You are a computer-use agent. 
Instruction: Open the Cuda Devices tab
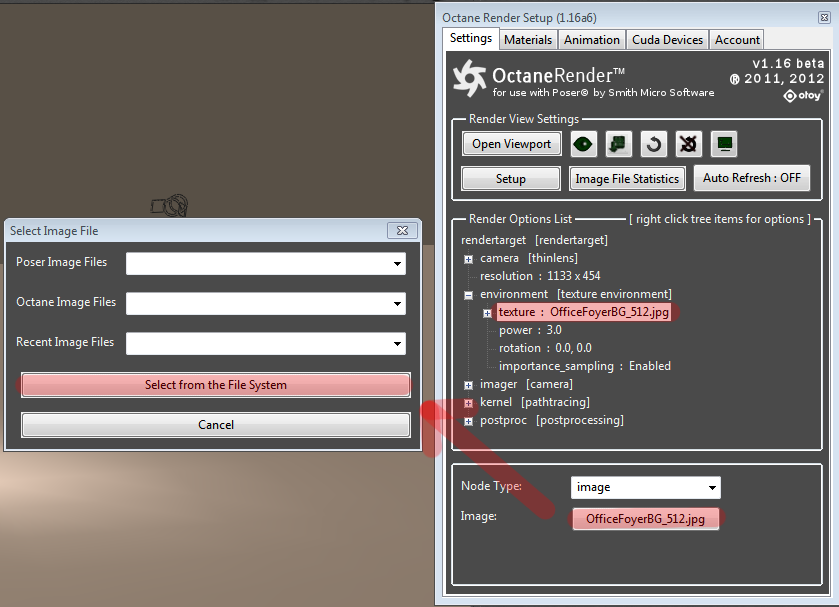667,40
